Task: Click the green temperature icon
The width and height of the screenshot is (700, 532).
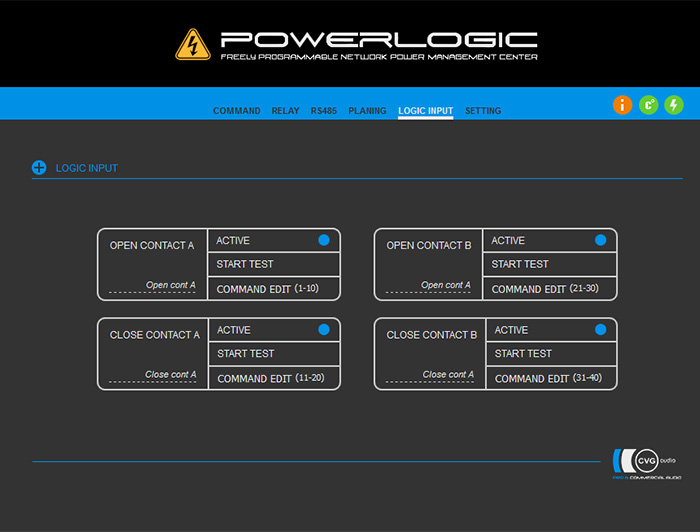Action: coord(648,105)
